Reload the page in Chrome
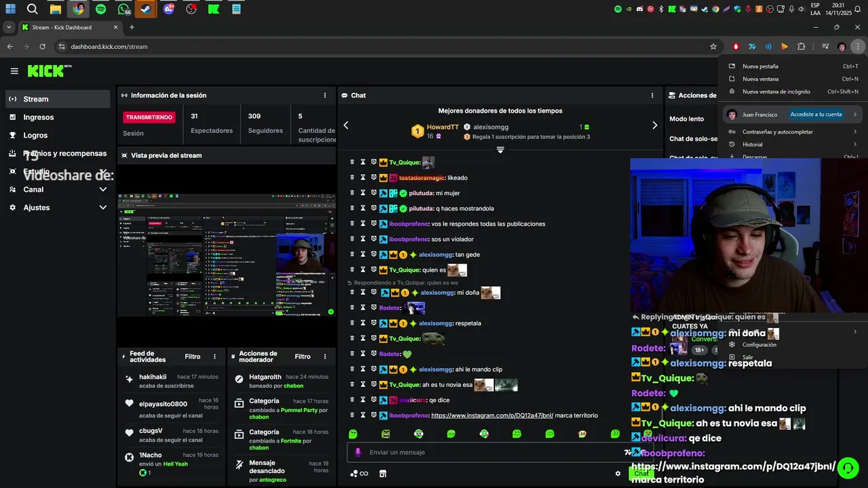 pos(42,47)
